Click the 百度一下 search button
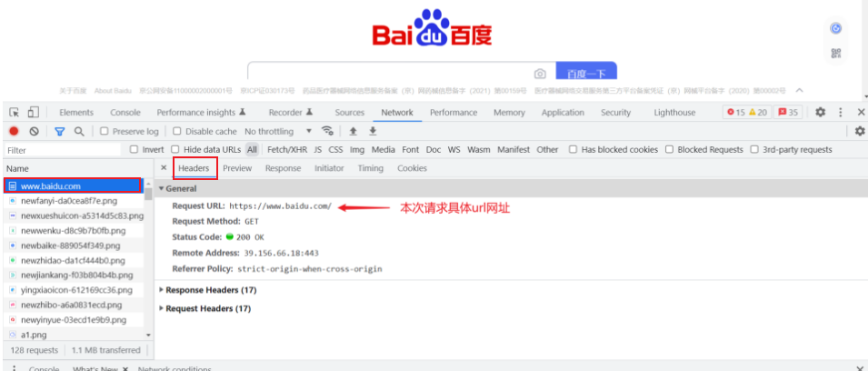This screenshot has height=371, width=868. point(586,71)
